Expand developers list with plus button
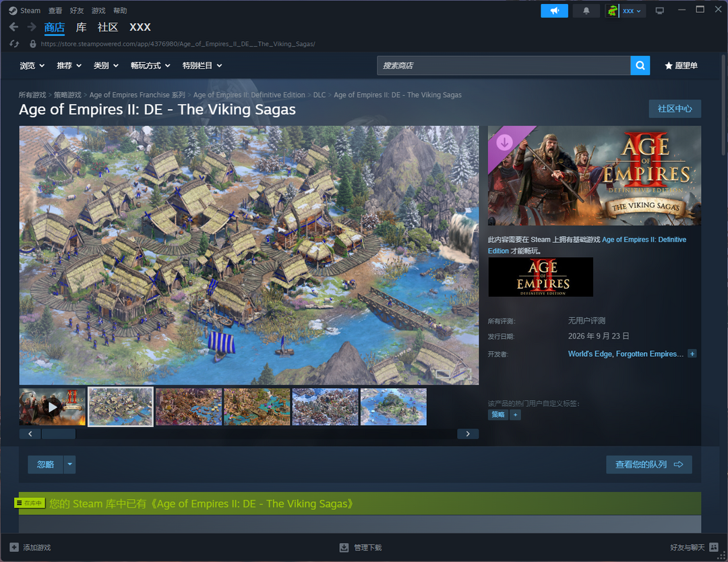This screenshot has height=562, width=728. pyautogui.click(x=692, y=354)
